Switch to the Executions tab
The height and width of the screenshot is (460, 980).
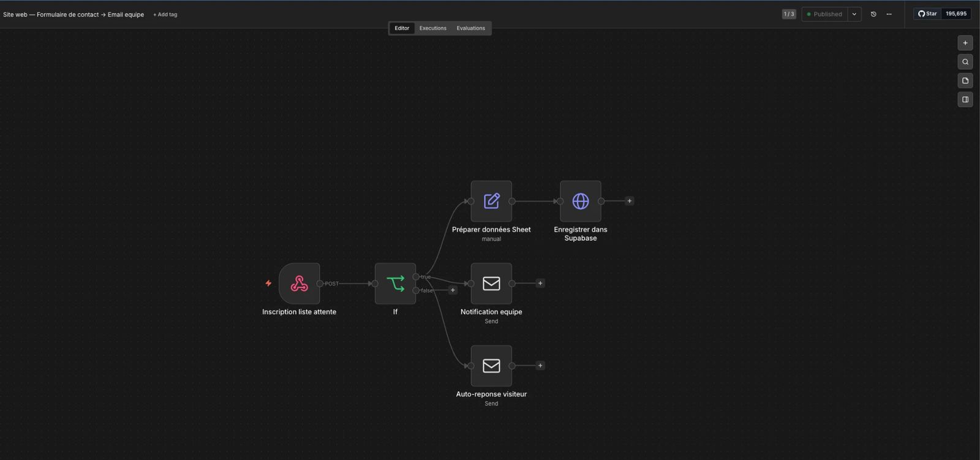pyautogui.click(x=433, y=28)
